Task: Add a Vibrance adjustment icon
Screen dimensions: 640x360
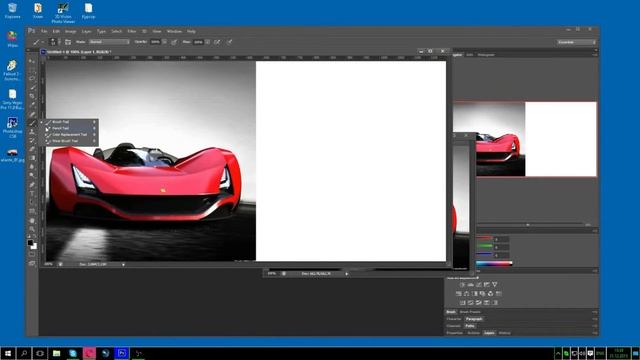Action: pyautogui.click(x=495, y=284)
